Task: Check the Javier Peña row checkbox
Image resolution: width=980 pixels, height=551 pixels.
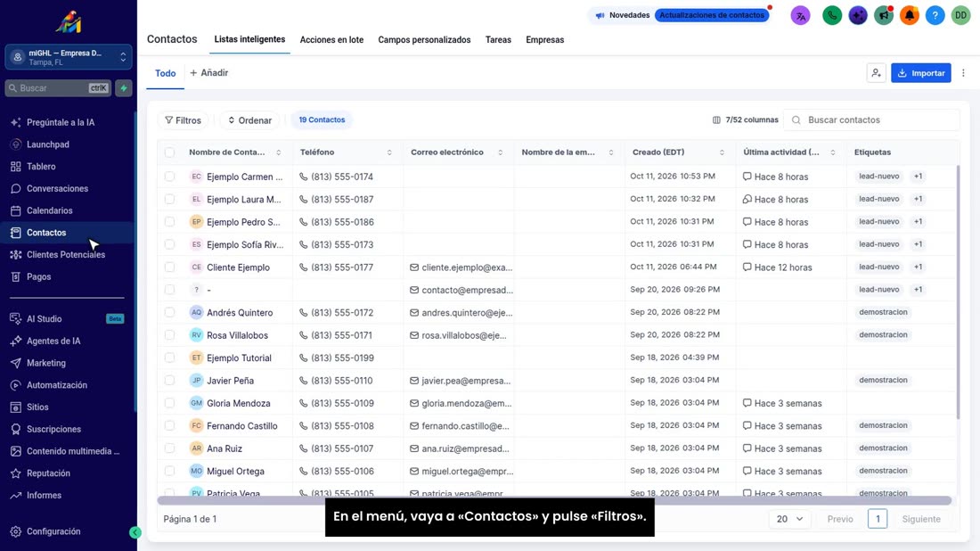Action: point(169,380)
